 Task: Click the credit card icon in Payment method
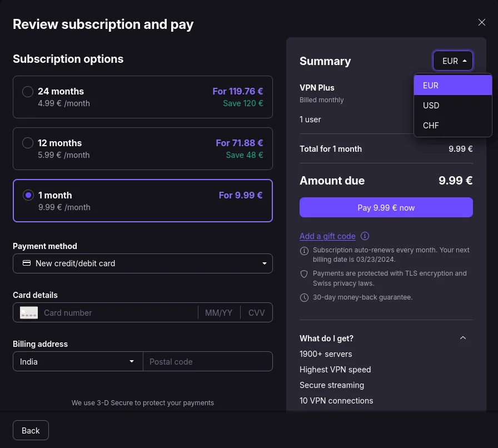click(x=27, y=263)
